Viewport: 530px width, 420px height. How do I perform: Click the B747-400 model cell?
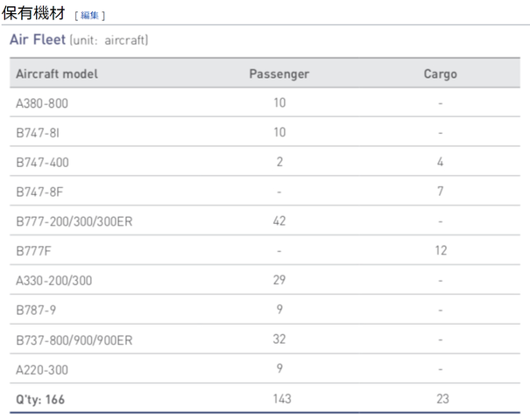coord(42,163)
